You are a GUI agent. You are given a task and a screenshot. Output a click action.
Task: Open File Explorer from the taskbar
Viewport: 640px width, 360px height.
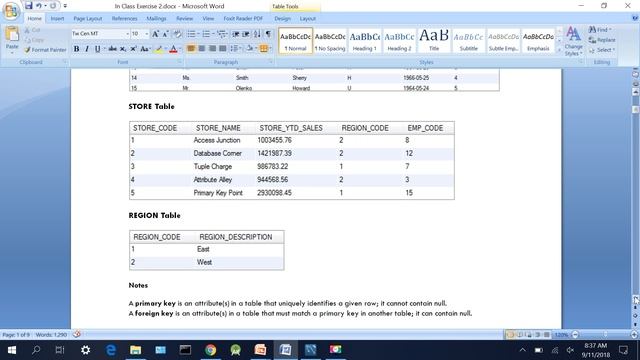[x=136, y=350]
